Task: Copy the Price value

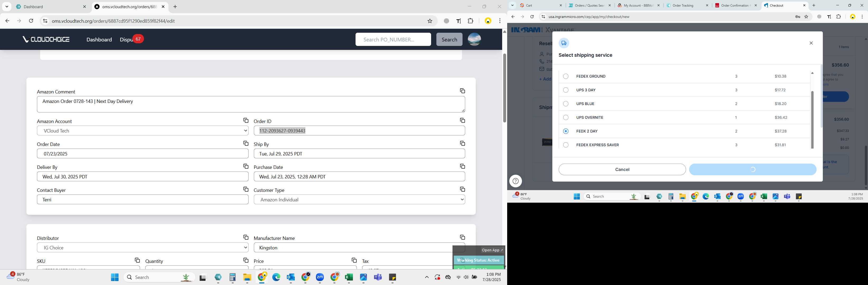Action: point(354,260)
